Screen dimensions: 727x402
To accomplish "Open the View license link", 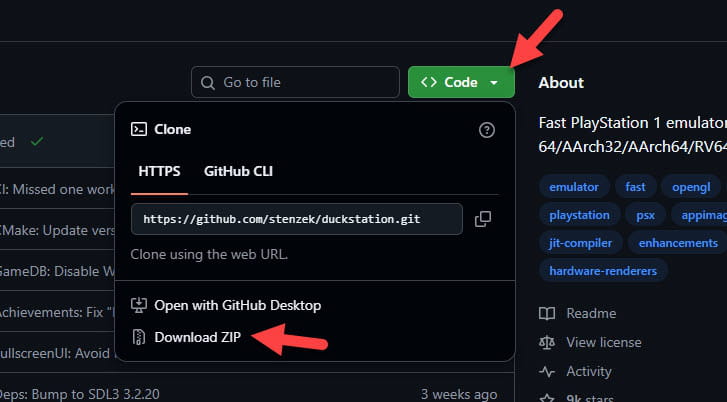I will 604,342.
